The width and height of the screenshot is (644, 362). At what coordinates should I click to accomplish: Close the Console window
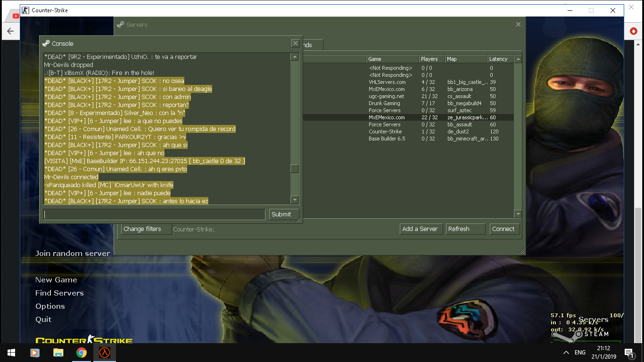point(295,43)
